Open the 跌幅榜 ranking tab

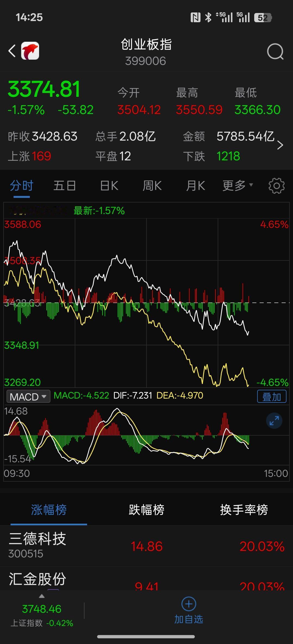tap(146, 510)
